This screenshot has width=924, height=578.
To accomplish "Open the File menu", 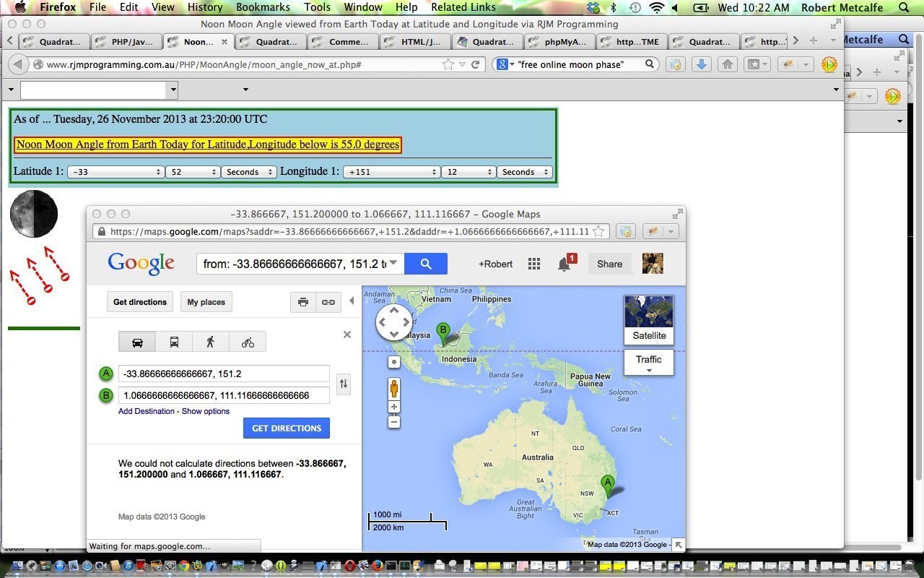I will (97, 7).
